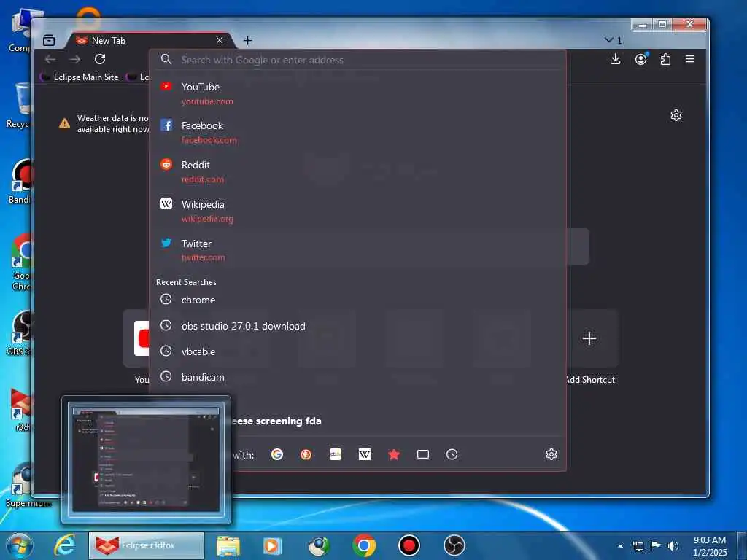747x560 pixels.
Task: Search this time with DuckDuckGo icon
Action: (x=306, y=454)
